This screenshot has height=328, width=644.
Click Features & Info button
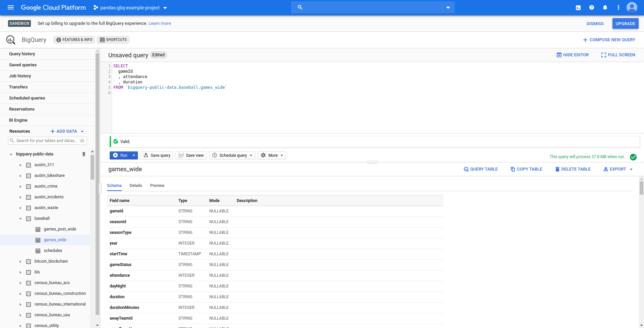point(74,40)
